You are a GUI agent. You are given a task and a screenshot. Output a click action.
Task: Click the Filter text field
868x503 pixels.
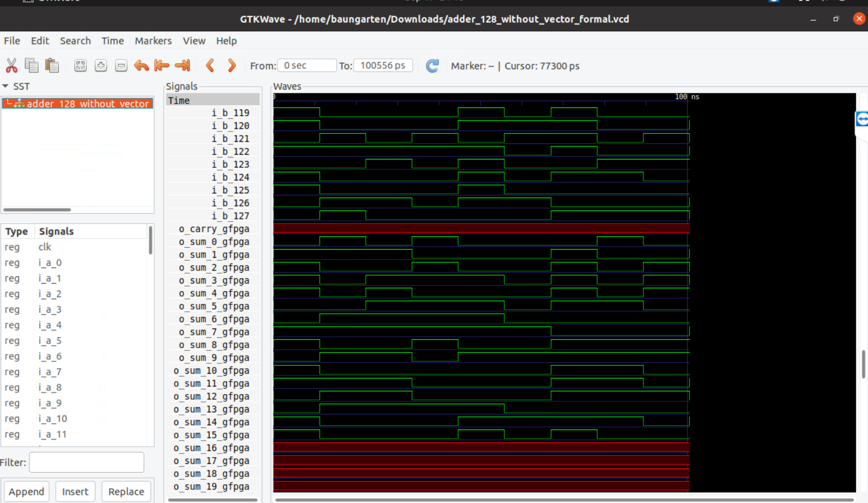(86, 462)
